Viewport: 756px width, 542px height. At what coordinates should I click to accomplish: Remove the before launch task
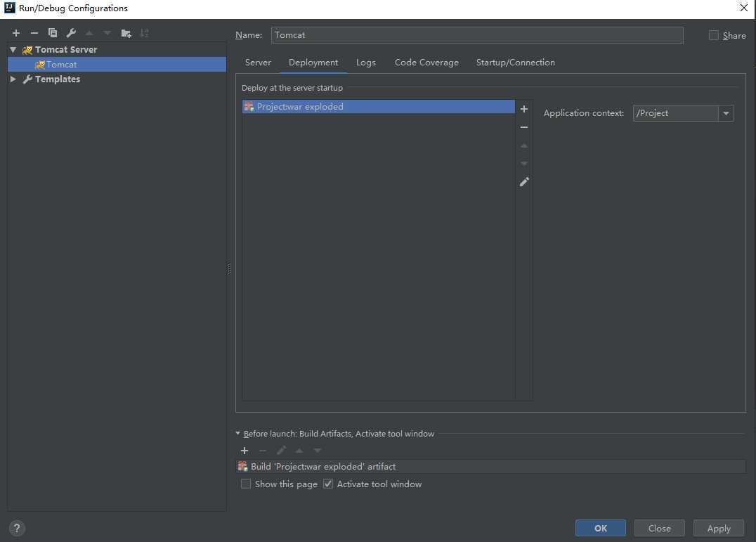[x=263, y=451]
